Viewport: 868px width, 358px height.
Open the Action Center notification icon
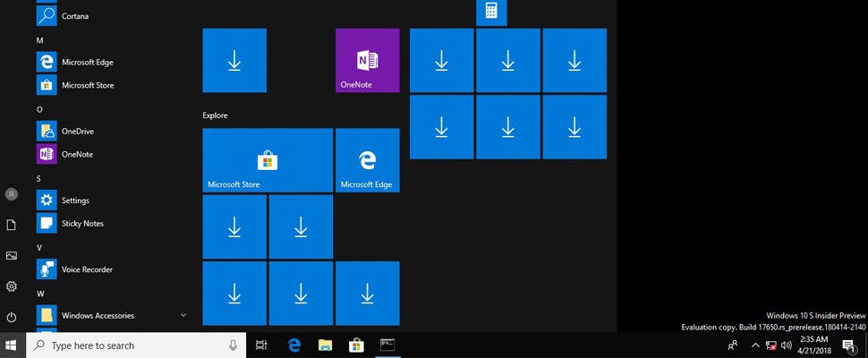click(848, 345)
